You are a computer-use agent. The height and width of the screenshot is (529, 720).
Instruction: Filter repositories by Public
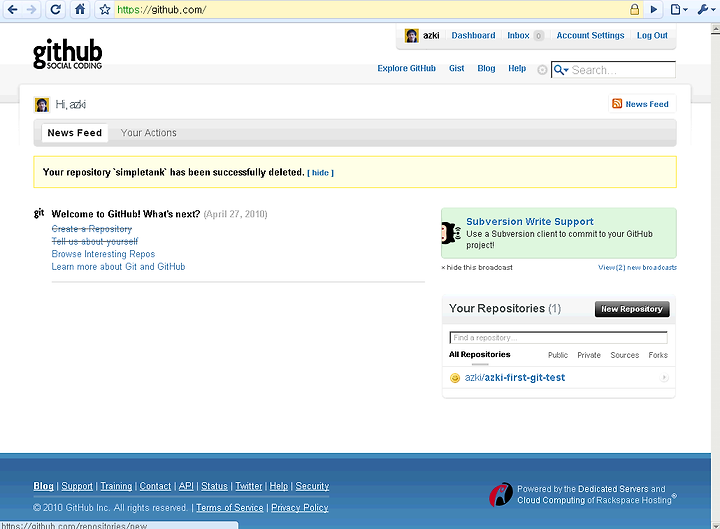(558, 355)
